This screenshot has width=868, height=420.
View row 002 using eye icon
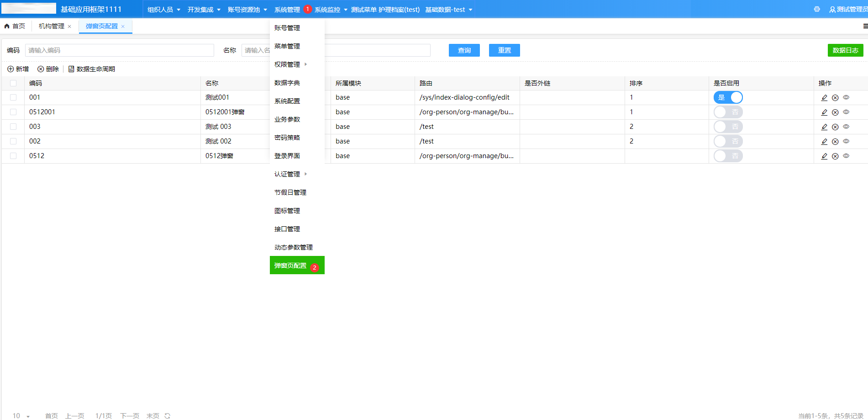pos(846,141)
